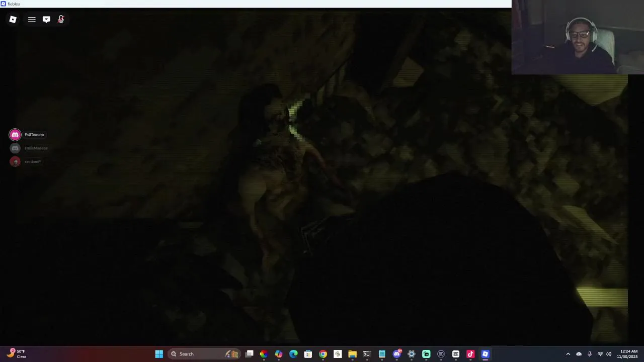Screen dimensions: 644x362
Task: Open Task View from the taskbar
Action: point(249,354)
